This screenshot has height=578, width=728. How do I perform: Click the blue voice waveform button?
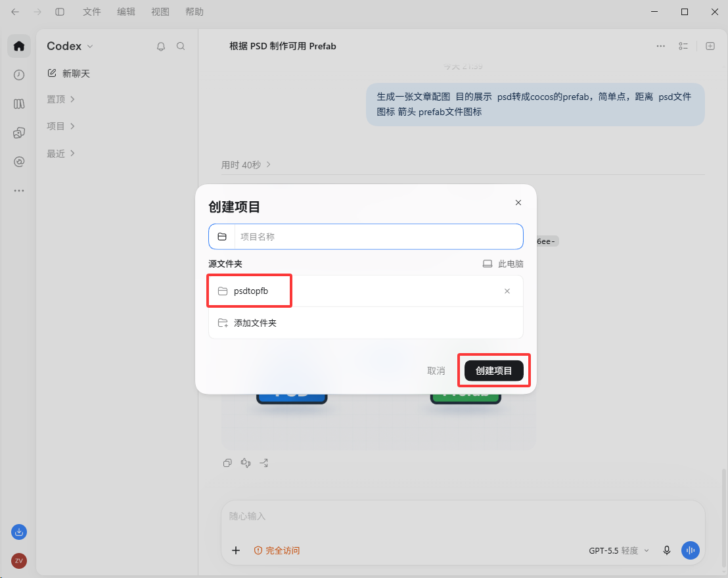tap(691, 550)
